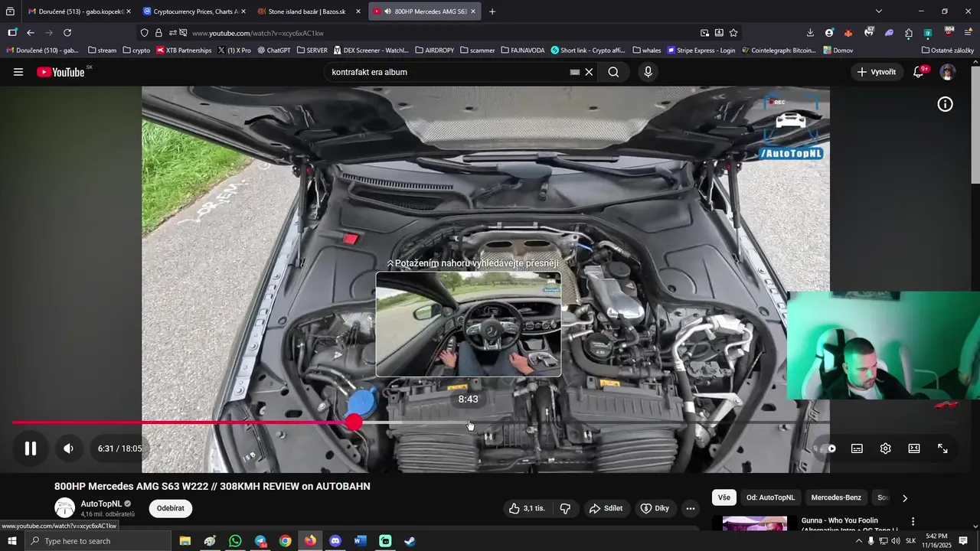Image resolution: width=980 pixels, height=551 pixels.
Task: Reload the current page
Action: (67, 33)
